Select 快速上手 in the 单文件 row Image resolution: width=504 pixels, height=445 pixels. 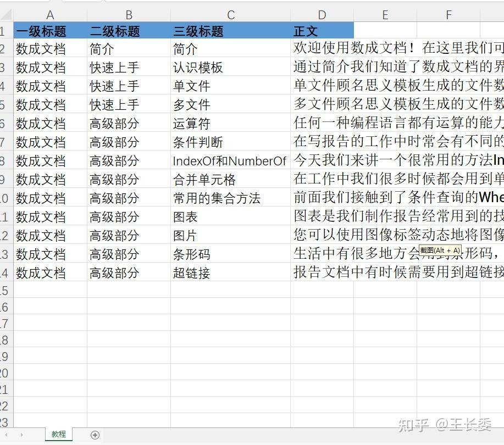click(129, 85)
